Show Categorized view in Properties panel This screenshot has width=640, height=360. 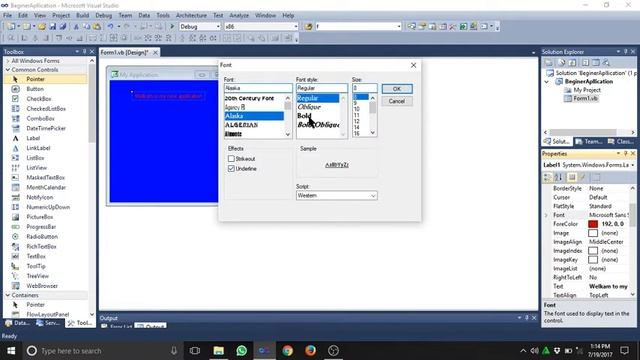pos(548,177)
